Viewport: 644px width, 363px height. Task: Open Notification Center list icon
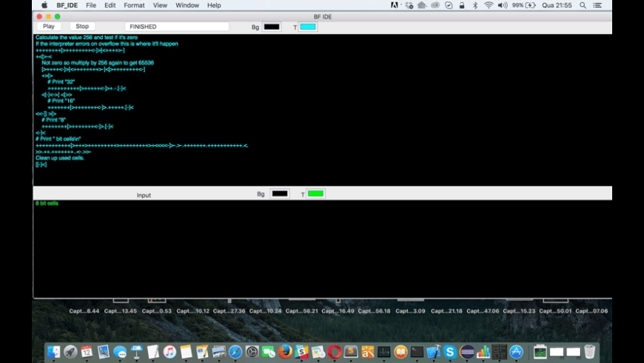(597, 5)
